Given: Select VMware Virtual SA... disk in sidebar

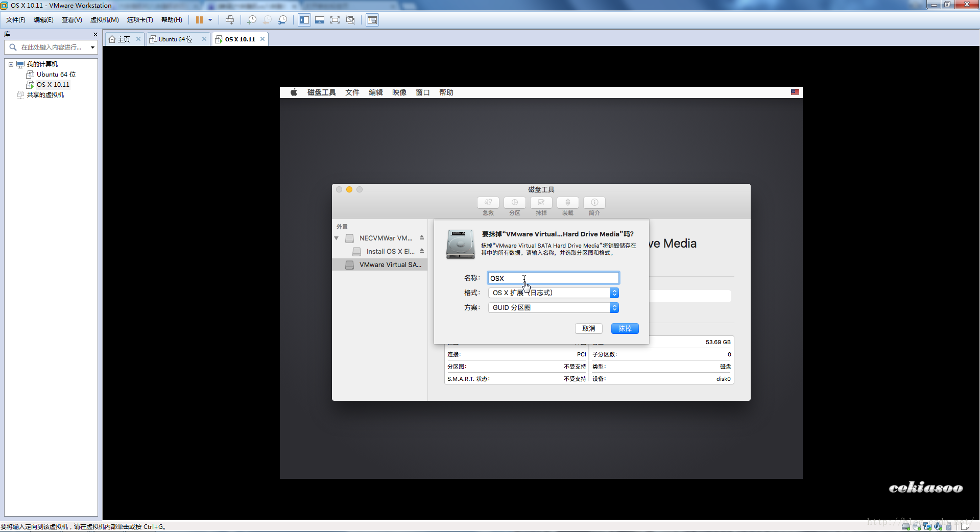Looking at the screenshot, I should click(380, 265).
